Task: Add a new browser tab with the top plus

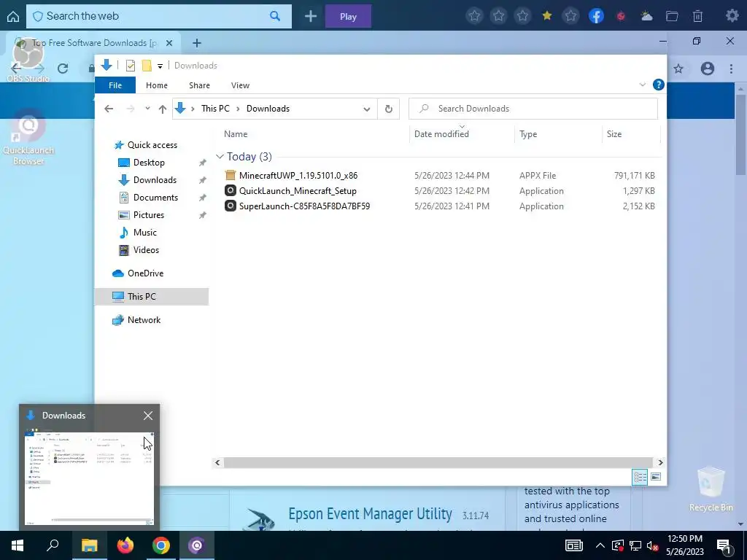Action: point(311,17)
